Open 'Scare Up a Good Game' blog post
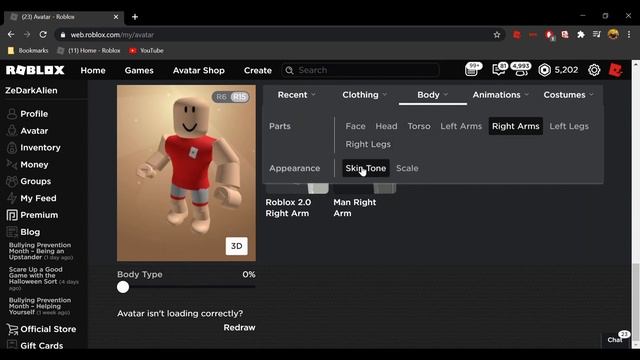640x360 pixels. pos(43,278)
